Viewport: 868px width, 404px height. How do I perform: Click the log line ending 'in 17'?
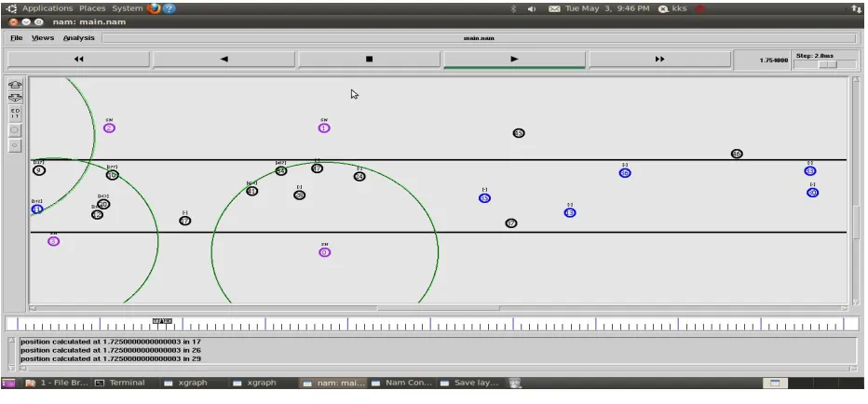[111, 342]
